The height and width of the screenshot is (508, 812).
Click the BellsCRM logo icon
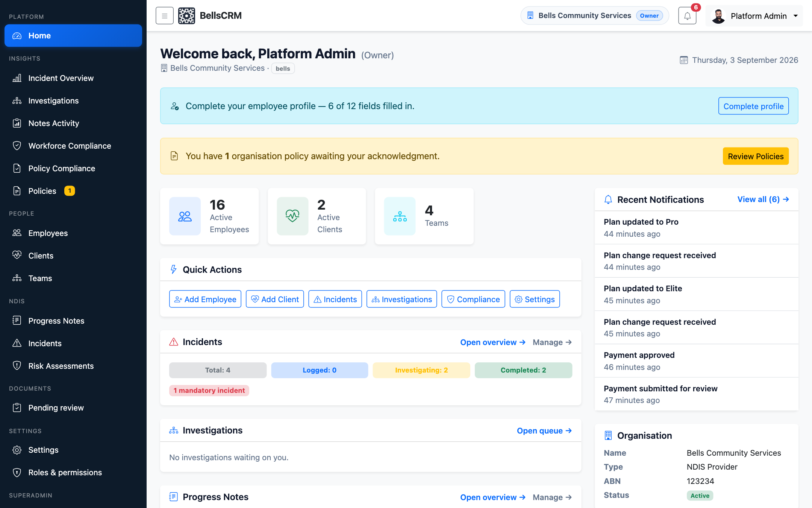click(186, 16)
